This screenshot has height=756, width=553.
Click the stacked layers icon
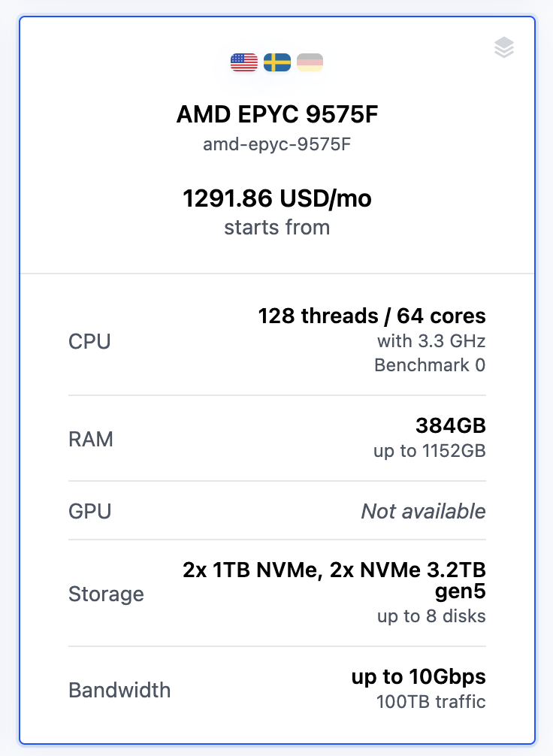pos(504,47)
